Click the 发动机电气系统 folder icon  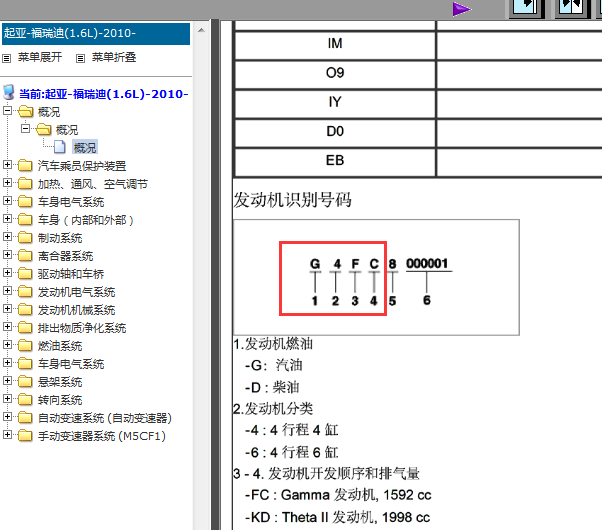(x=25, y=292)
